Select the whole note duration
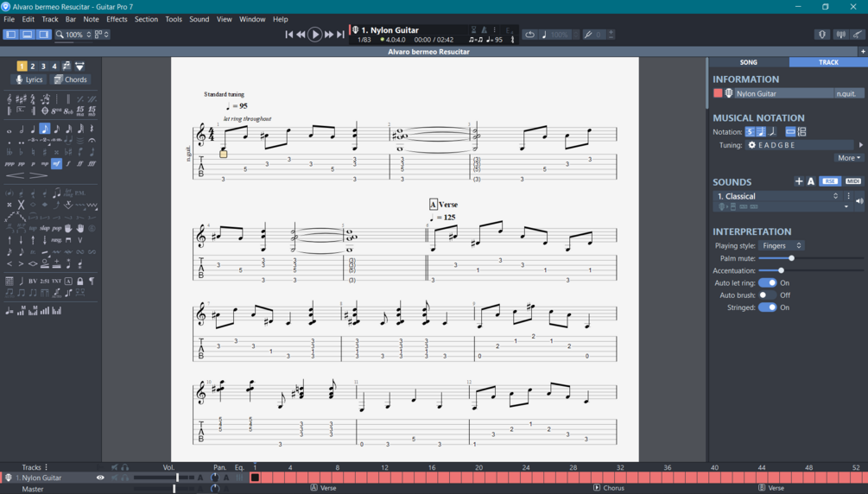The width and height of the screenshot is (868, 494). (x=10, y=130)
